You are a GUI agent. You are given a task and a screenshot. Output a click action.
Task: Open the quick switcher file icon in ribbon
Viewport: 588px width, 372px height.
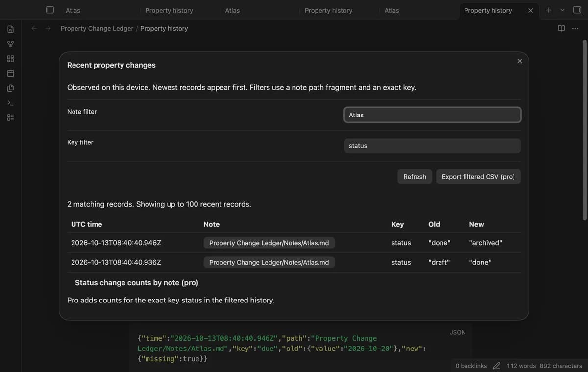[x=10, y=29]
